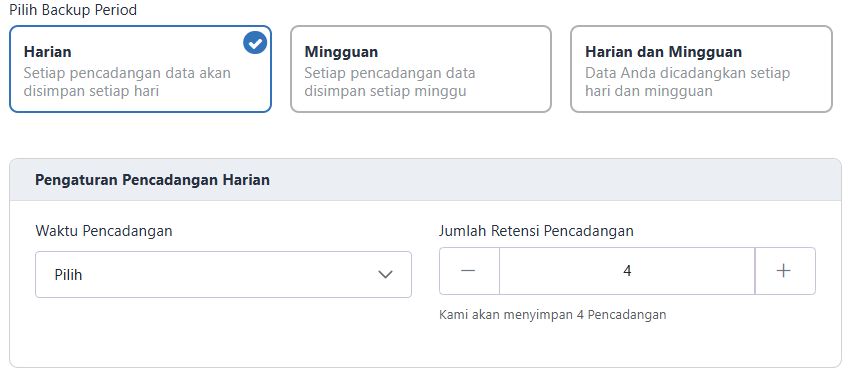Click the blue checkmark on the Harian card

click(x=255, y=42)
